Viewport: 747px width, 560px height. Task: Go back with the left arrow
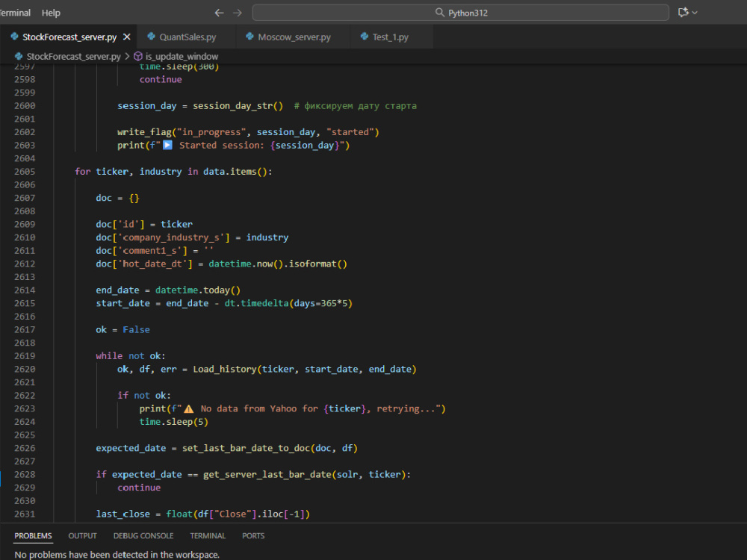(x=219, y=13)
